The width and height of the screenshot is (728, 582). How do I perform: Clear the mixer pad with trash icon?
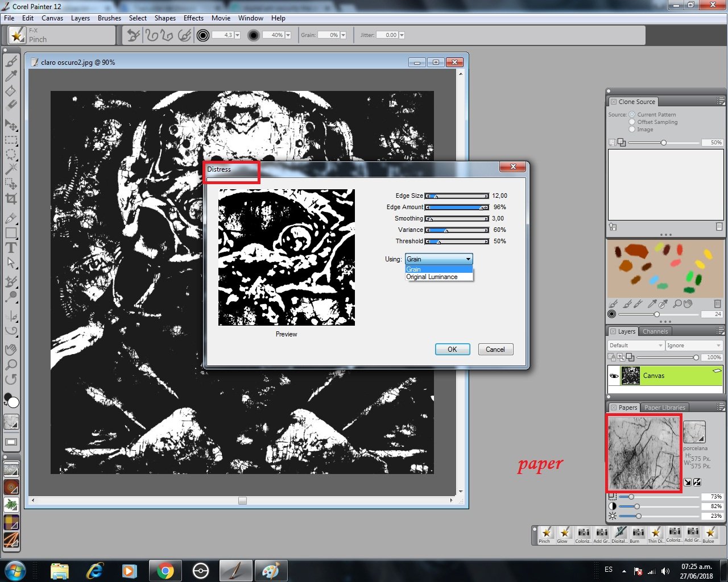(718, 304)
